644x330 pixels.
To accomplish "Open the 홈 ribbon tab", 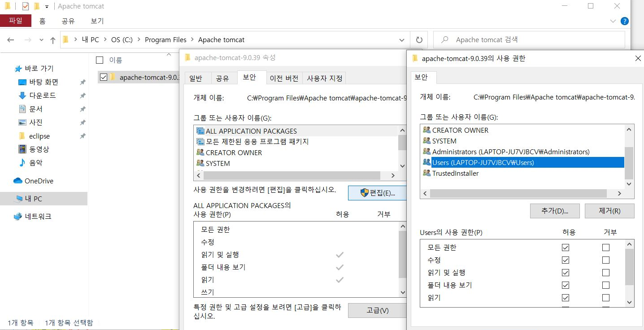I will pos(42,21).
